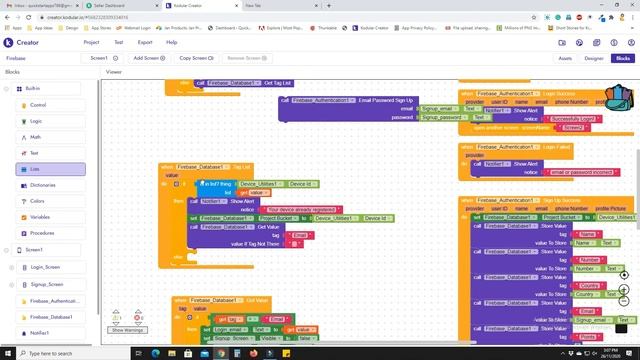Open the Signup_password component dropdown
This screenshot has width=640, height=360.
click(x=444, y=118)
